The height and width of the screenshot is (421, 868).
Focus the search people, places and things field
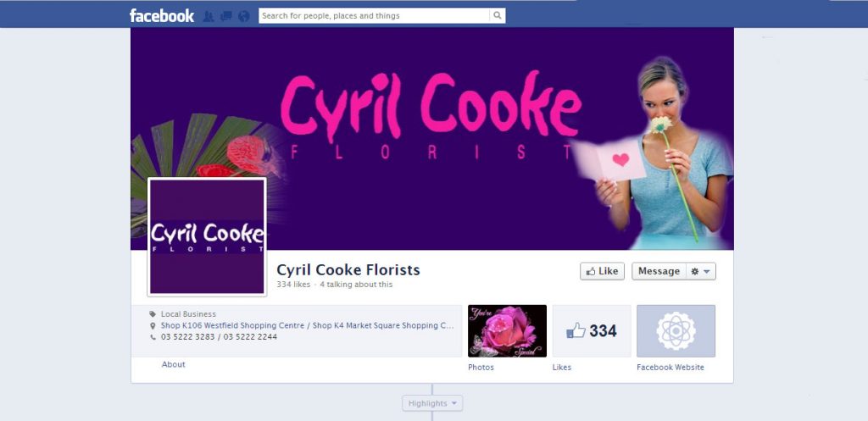[x=374, y=15]
